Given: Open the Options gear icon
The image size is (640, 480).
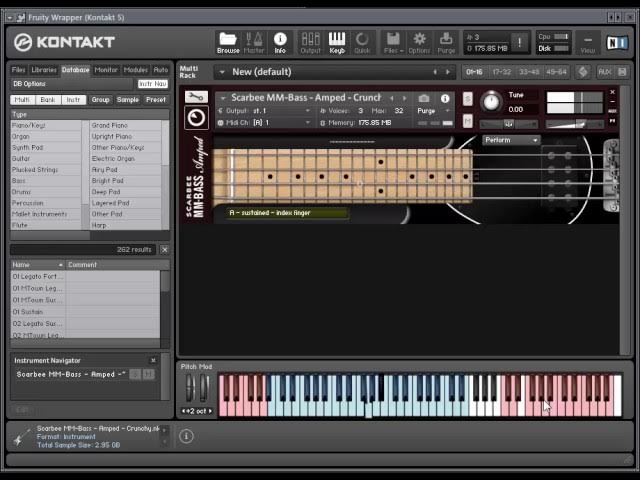Looking at the screenshot, I should coord(420,41).
